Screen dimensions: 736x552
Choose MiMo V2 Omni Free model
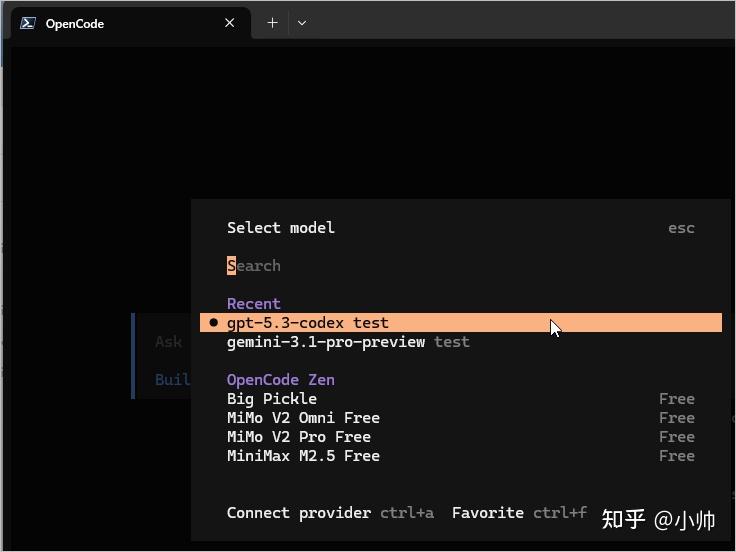pyautogui.click(x=460, y=418)
